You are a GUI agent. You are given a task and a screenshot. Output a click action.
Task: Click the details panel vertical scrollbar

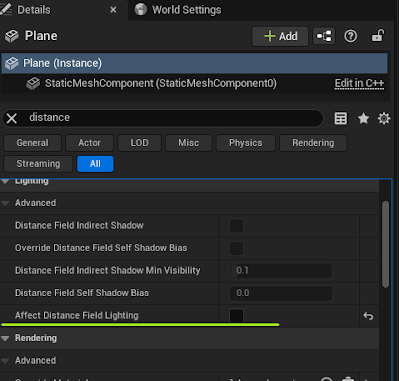point(385,244)
